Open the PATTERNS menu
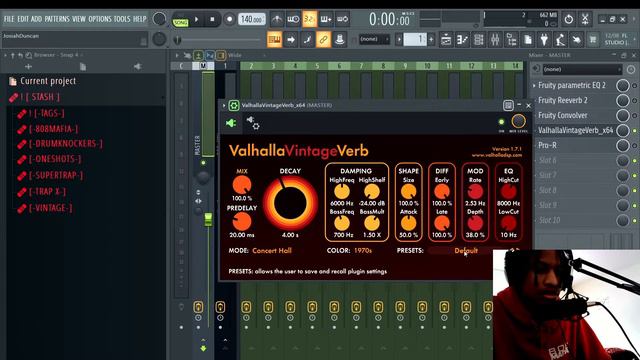 (x=57, y=19)
